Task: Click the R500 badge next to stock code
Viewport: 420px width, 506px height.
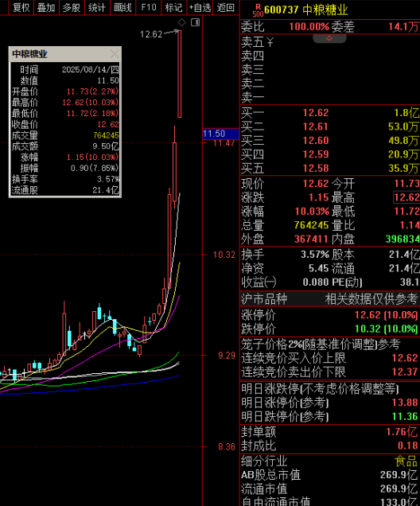Action: coord(258,10)
